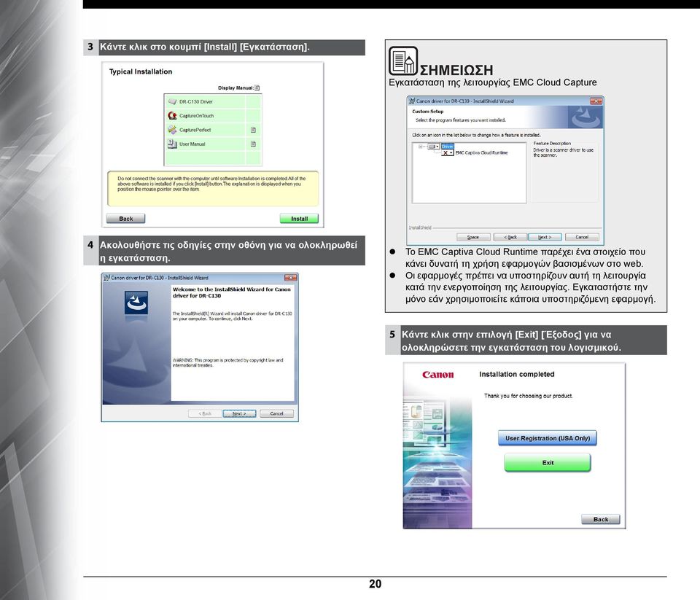The width and height of the screenshot is (700, 600).
Task: Click Next in the Custom Setup dialog
Action: pos(545,237)
